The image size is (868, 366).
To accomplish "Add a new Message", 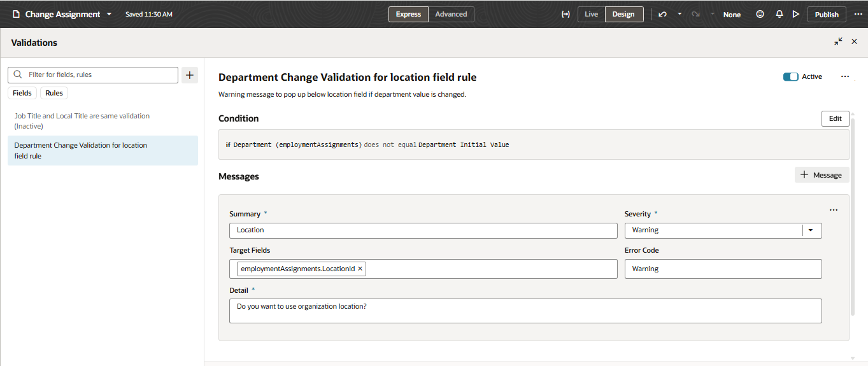I will click(x=822, y=175).
